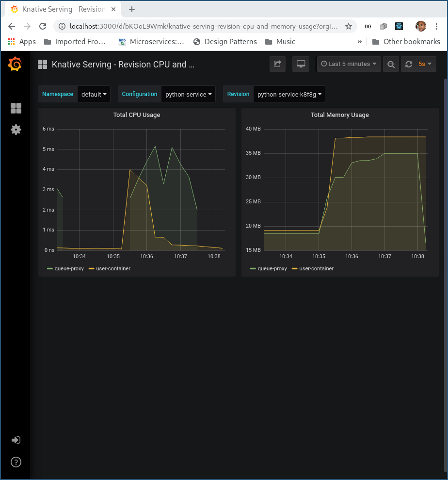This screenshot has width=448, height=480.
Task: Click the Share dashboard icon
Action: [277, 64]
